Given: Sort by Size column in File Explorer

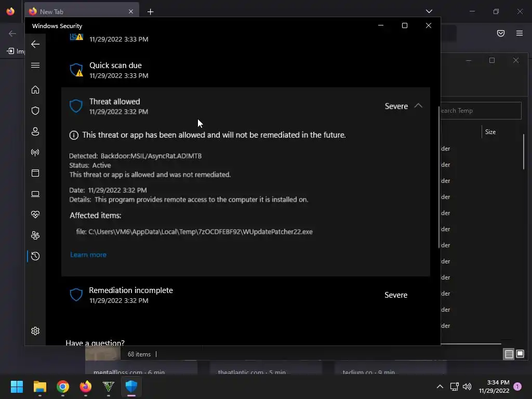Looking at the screenshot, I should click(490, 132).
